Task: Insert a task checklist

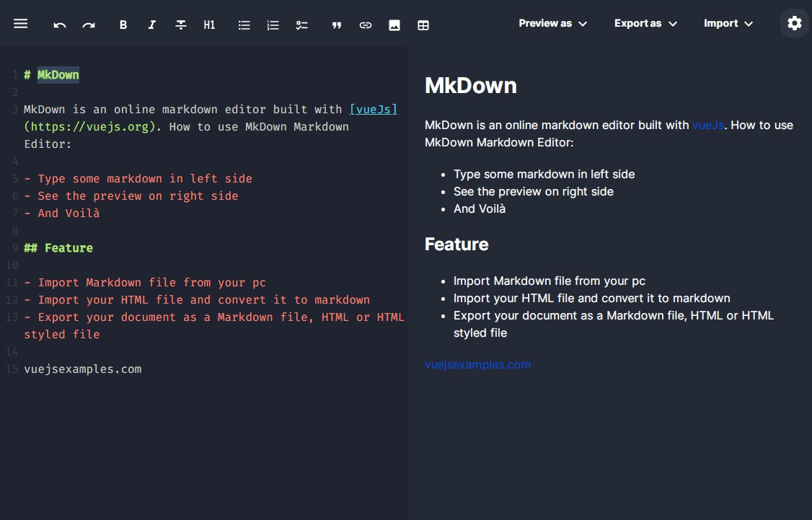Action: 302,25
